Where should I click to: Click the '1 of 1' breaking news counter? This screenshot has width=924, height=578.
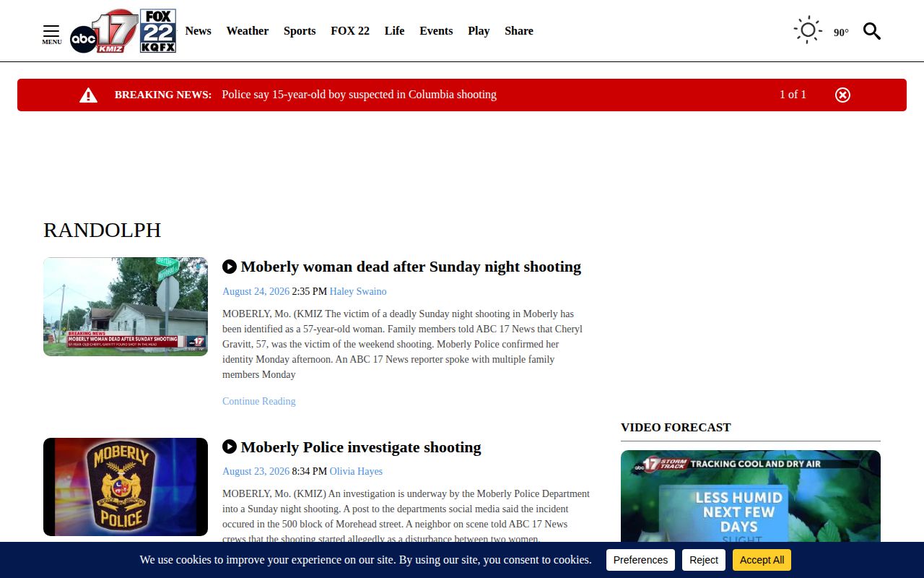coord(793,95)
